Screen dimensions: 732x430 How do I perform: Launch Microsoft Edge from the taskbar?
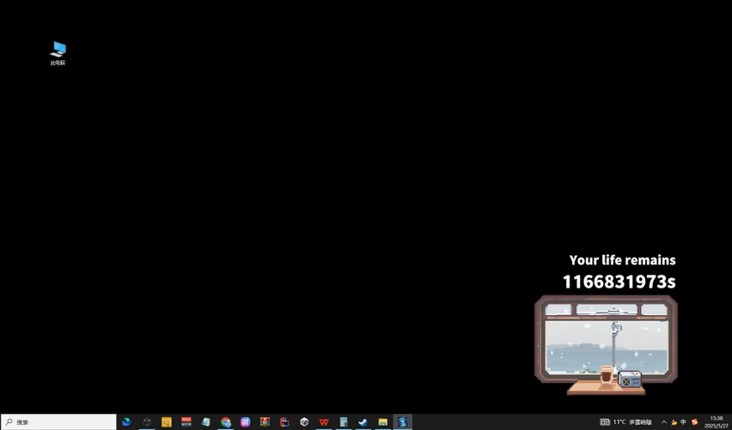click(x=127, y=422)
